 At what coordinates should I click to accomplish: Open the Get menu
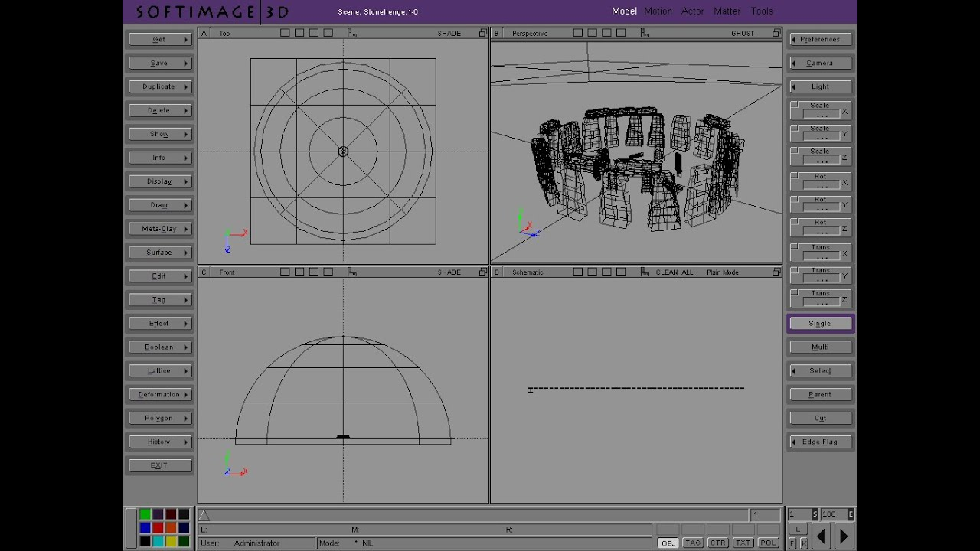159,39
